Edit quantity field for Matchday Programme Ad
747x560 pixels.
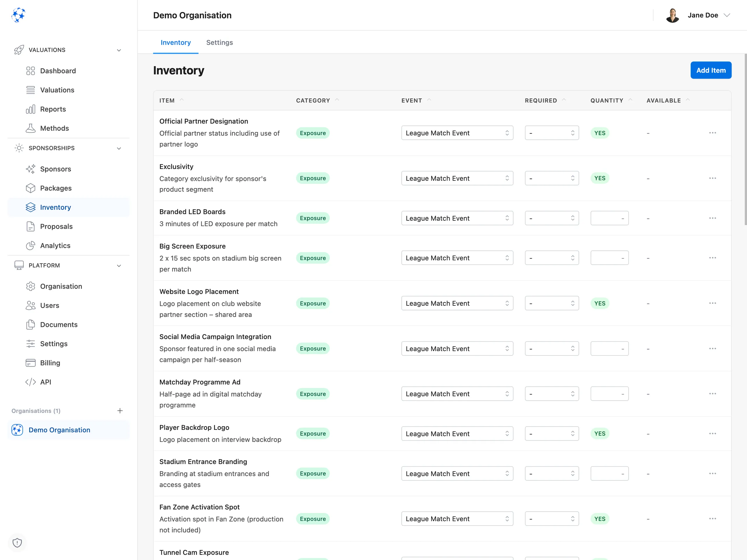pyautogui.click(x=610, y=394)
